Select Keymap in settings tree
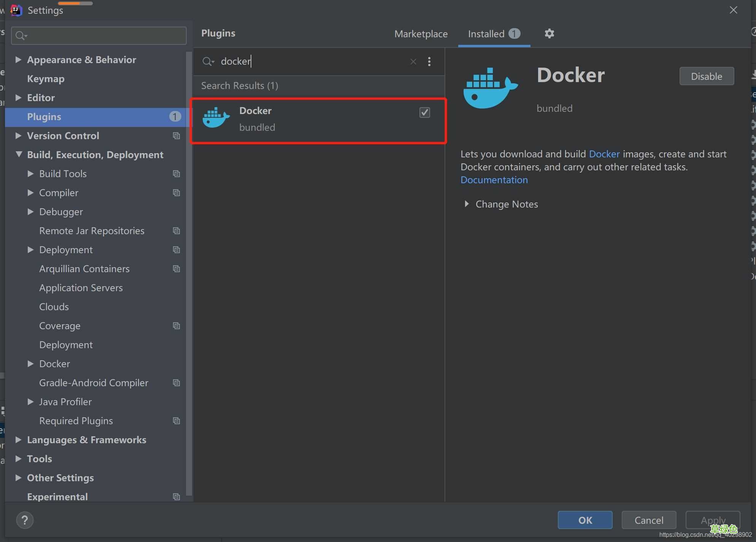The width and height of the screenshot is (756, 542). click(46, 79)
